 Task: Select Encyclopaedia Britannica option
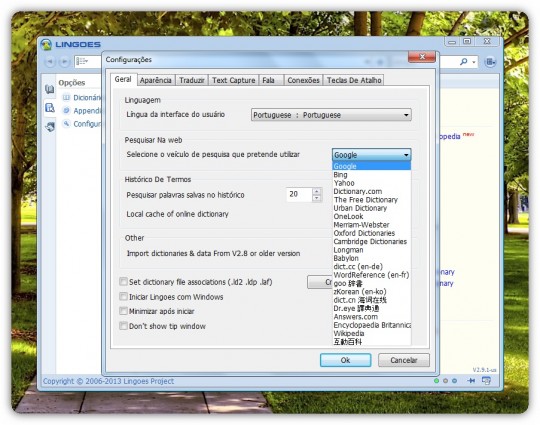(x=372, y=325)
